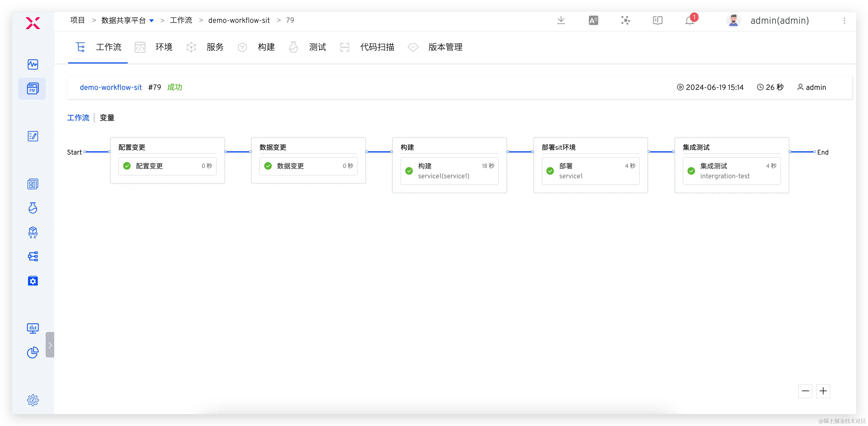The height and width of the screenshot is (426, 868).
Task: Switch to the 环境 tab
Action: [x=164, y=47]
